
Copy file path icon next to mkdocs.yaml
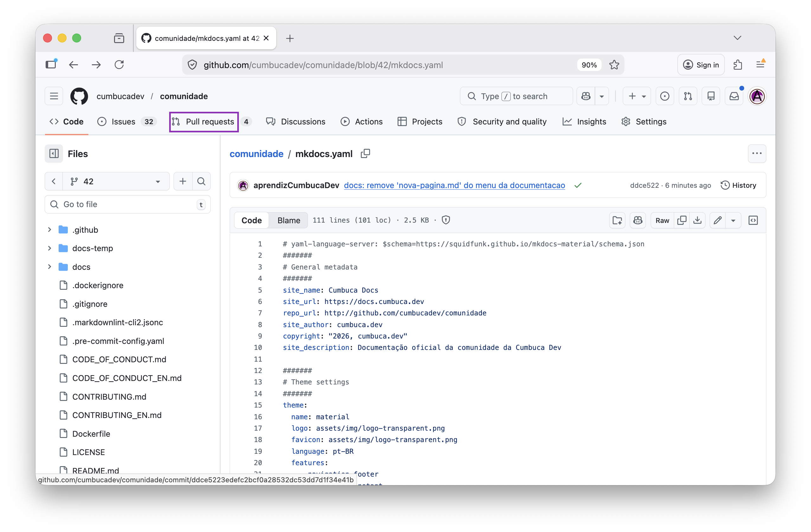point(365,154)
